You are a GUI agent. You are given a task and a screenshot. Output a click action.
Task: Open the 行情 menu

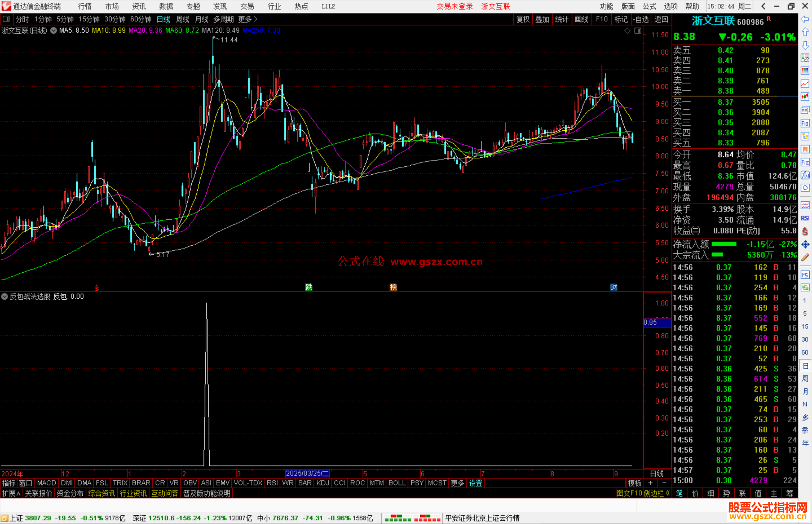(x=85, y=6)
